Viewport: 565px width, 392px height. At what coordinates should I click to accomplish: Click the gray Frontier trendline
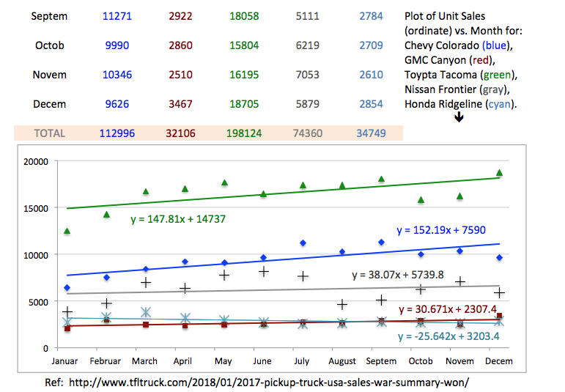(283, 289)
